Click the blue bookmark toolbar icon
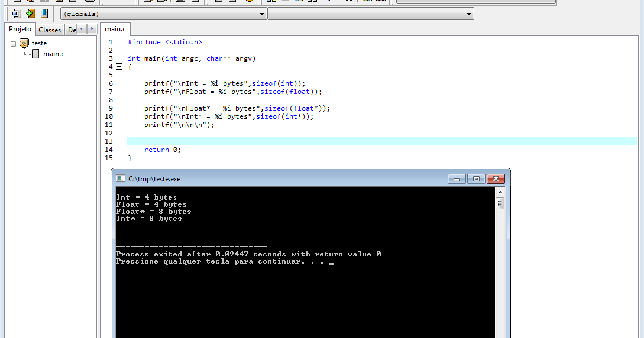Image resolution: width=644 pixels, height=338 pixels. click(x=44, y=14)
